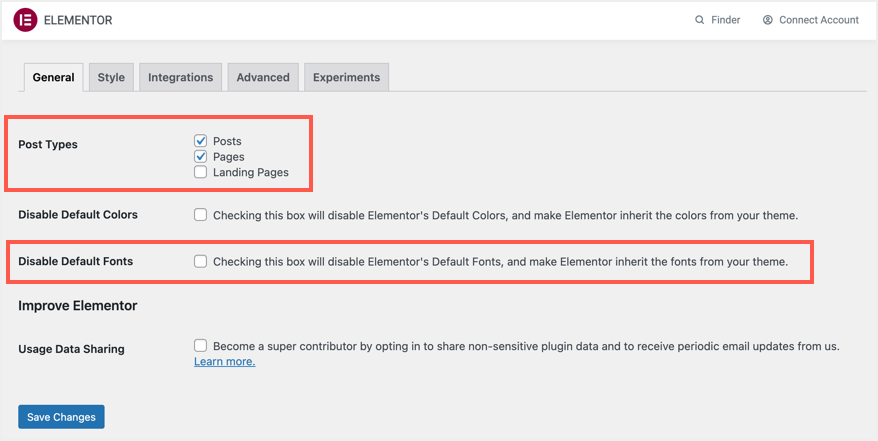This screenshot has width=878, height=441.
Task: Tick the Disable Default Fonts checkbox
Action: 201,261
